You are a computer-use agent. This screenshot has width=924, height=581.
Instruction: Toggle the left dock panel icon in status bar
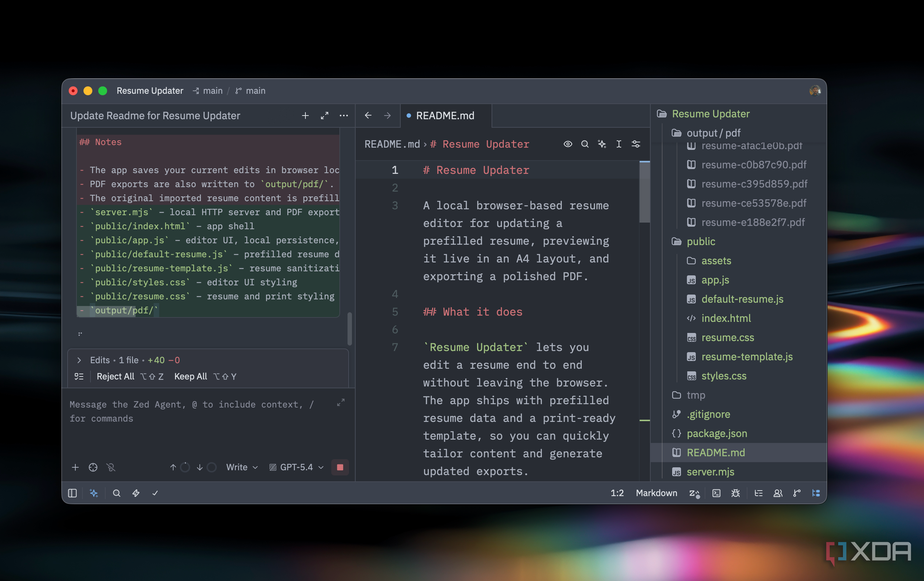click(x=72, y=493)
